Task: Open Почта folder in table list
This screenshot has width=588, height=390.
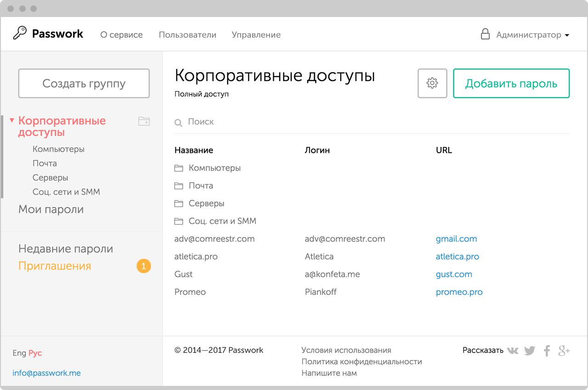Action: (x=201, y=186)
